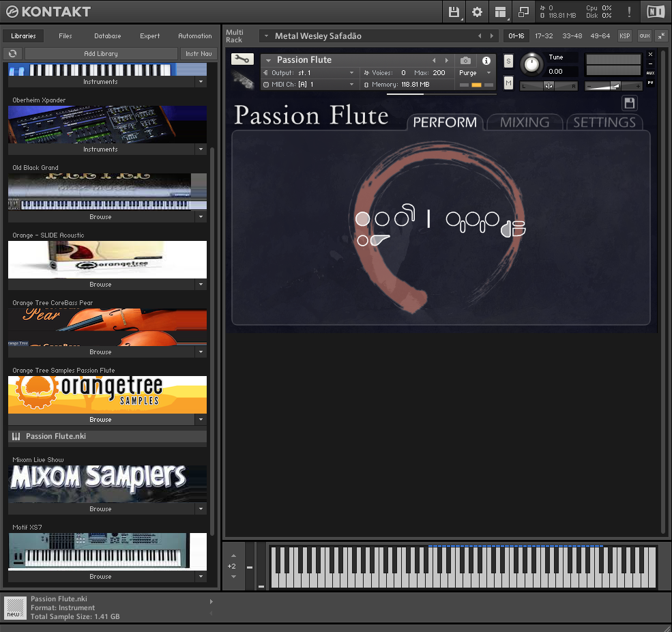Image resolution: width=672 pixels, height=632 pixels.
Task: Open the SETTINGS tab
Action: pos(604,122)
